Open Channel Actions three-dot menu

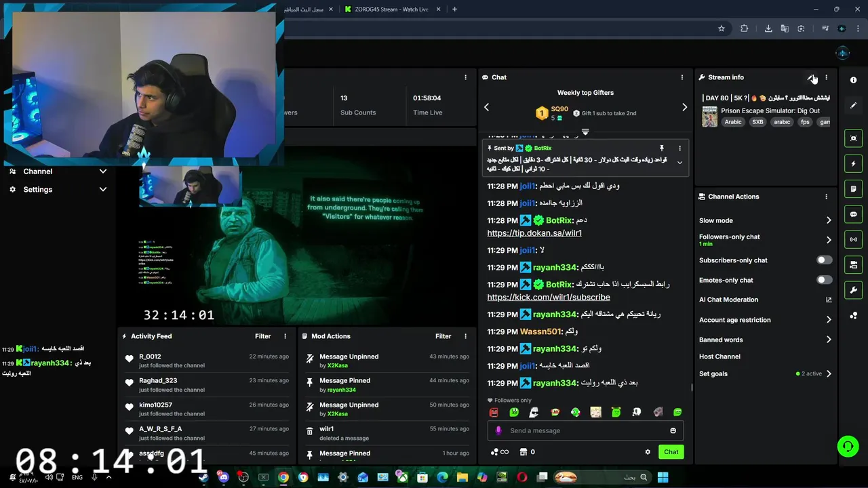click(x=826, y=197)
